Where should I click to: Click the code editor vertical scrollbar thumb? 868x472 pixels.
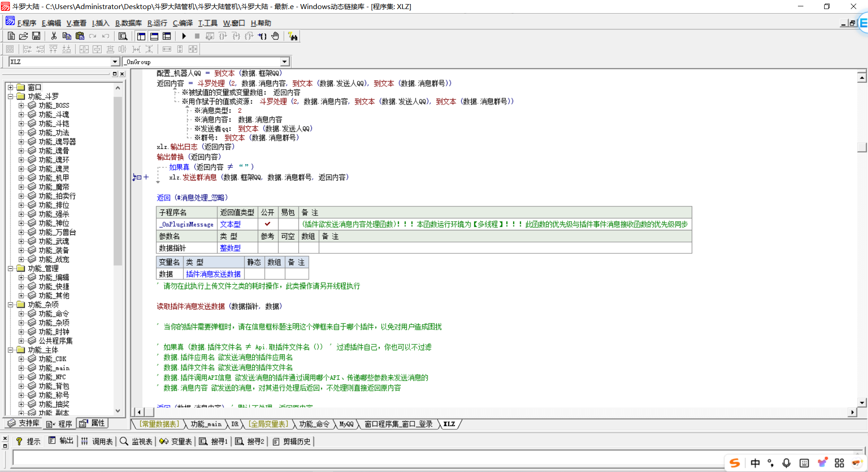tap(862, 148)
